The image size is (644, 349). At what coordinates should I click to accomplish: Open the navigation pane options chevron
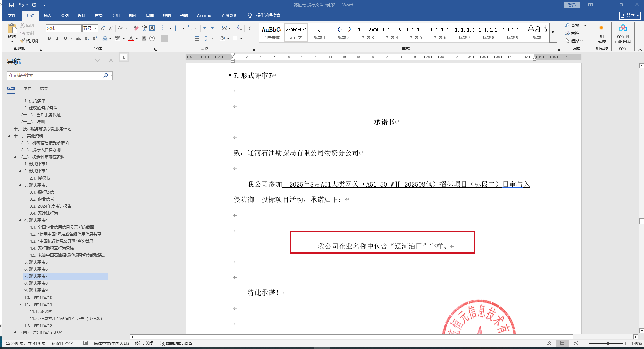[x=97, y=61]
